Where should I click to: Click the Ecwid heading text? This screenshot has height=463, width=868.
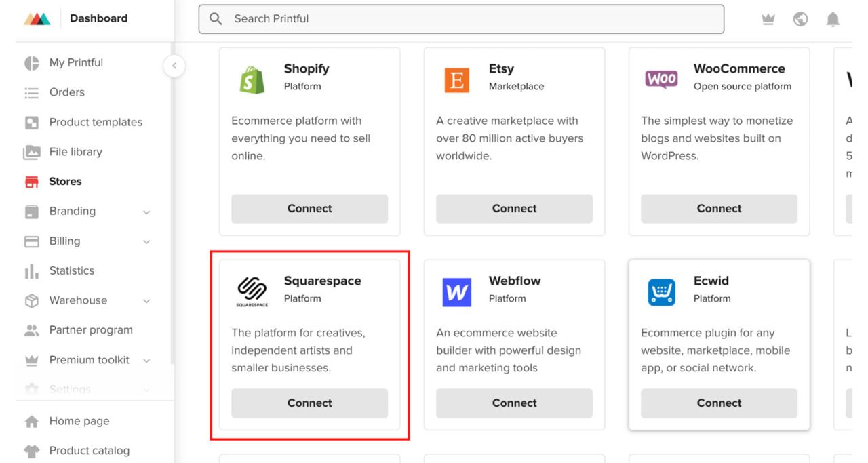click(x=711, y=281)
